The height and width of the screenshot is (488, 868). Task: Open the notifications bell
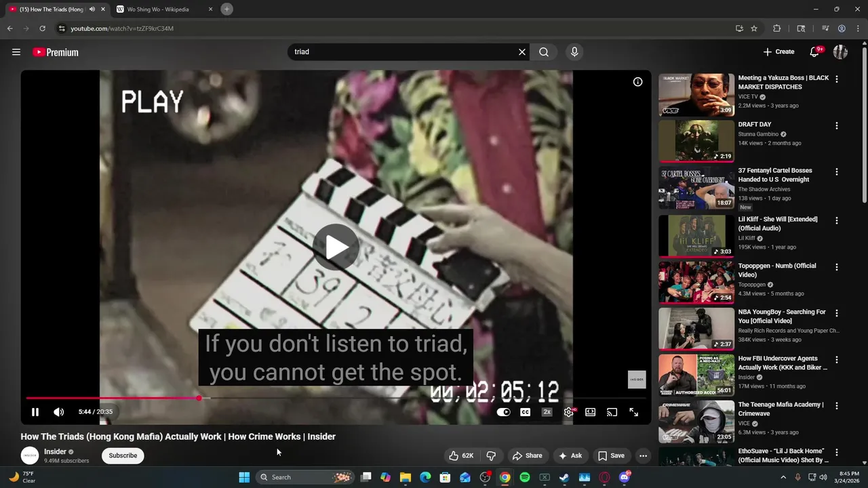(x=815, y=52)
